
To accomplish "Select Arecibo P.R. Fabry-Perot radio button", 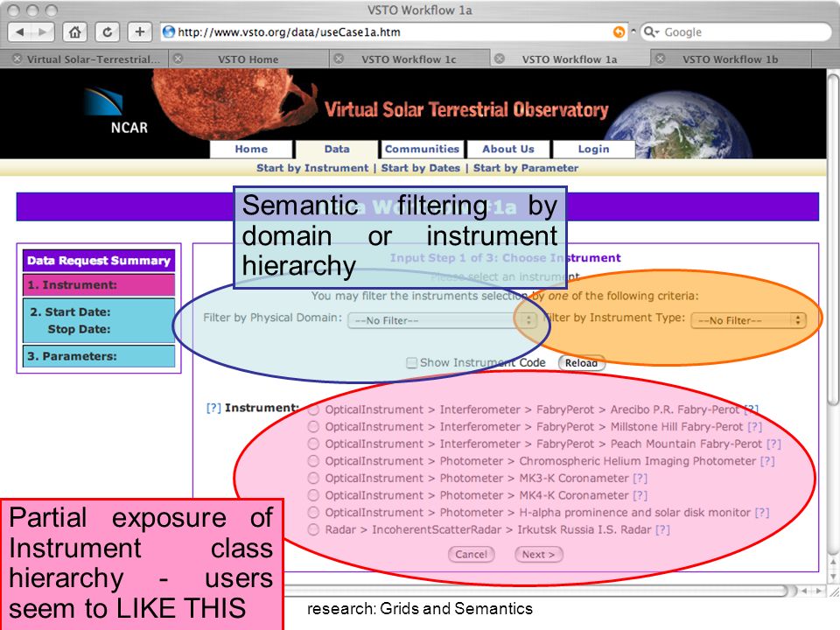I will 313,409.
